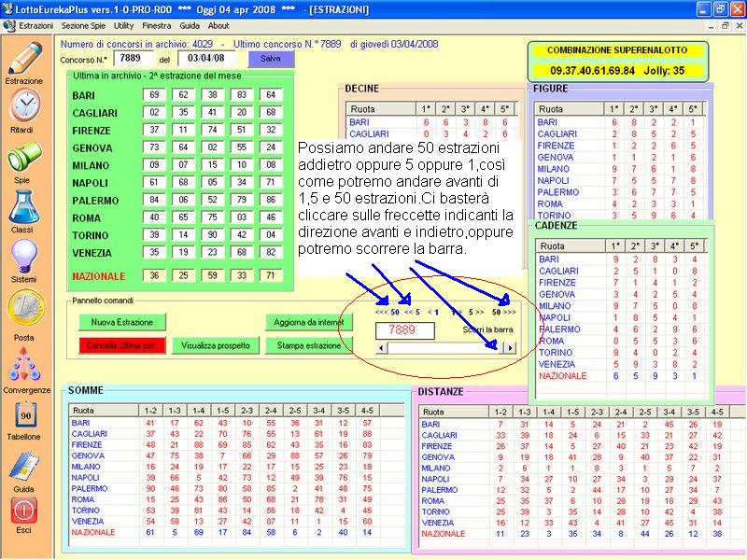This screenshot has height=560, width=747.
Task: Open the Sistemi light bulb icon
Action: point(24,256)
